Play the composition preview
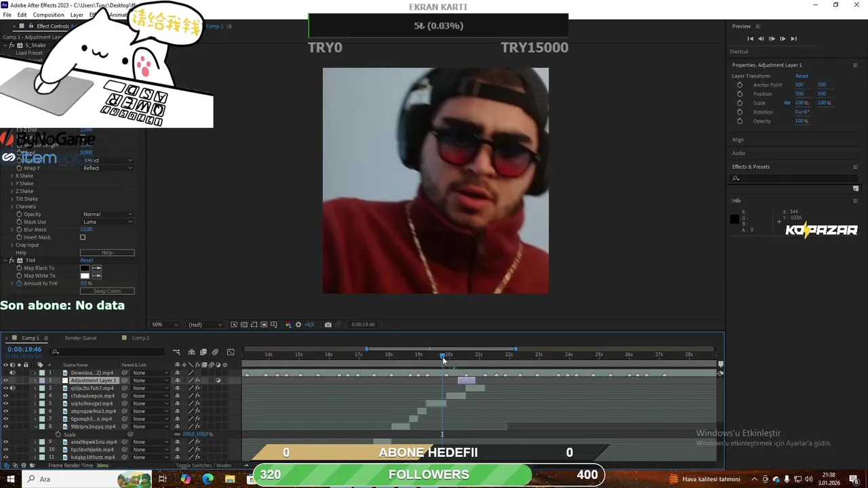 pyautogui.click(x=772, y=39)
